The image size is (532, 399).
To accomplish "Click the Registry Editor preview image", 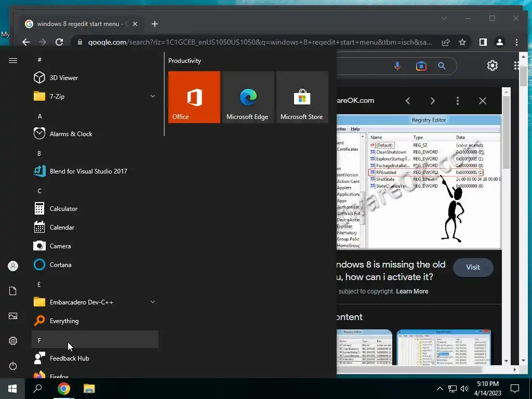I will click(419, 182).
